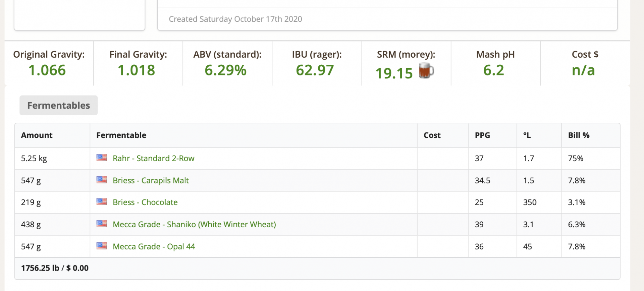Click the flag icon beside Opal 44
Viewport: 644px width, 291px height.
pyautogui.click(x=102, y=246)
